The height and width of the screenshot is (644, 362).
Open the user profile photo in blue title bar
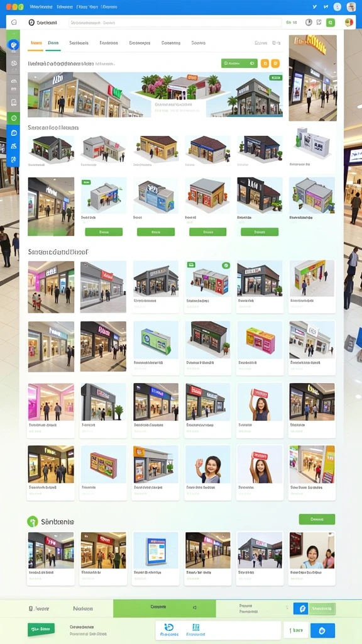coord(351,6)
